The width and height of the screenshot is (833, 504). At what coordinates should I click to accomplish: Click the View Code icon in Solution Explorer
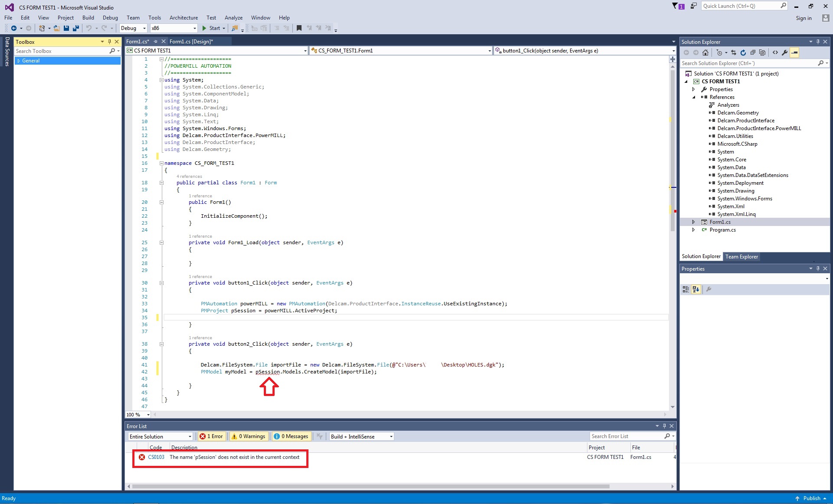coord(775,52)
